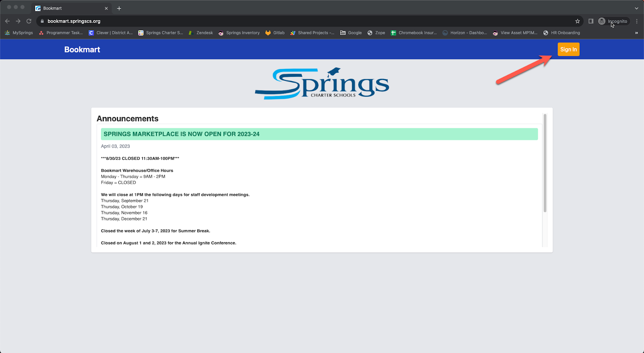This screenshot has width=644, height=353.
Task: Click the Thursday, October 19 line
Action: pyautogui.click(x=122, y=207)
